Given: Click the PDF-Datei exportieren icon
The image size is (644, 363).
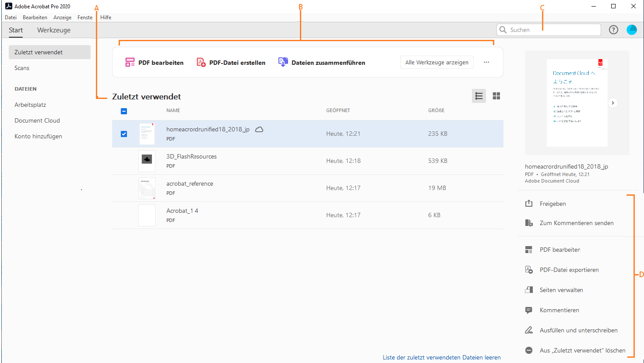Looking at the screenshot, I should click(x=529, y=270).
